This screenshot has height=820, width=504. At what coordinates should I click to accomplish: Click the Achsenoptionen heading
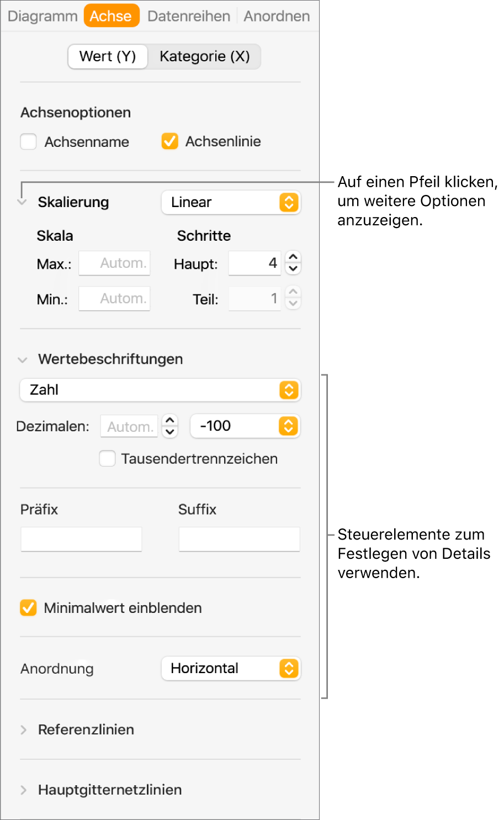[76, 113]
